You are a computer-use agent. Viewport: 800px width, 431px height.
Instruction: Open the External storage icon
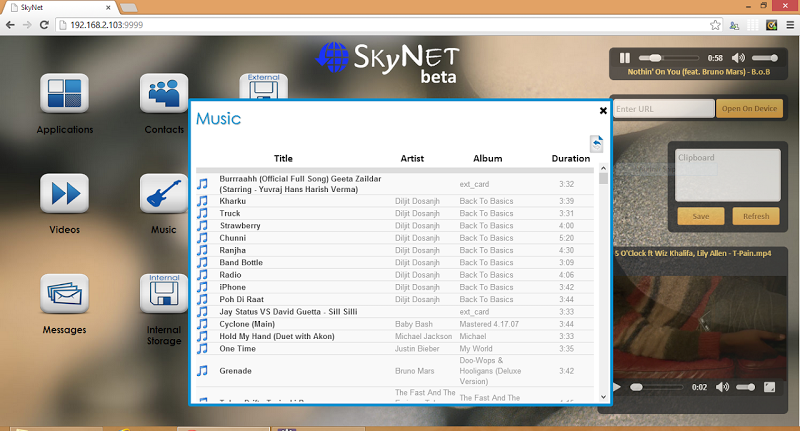click(x=263, y=86)
